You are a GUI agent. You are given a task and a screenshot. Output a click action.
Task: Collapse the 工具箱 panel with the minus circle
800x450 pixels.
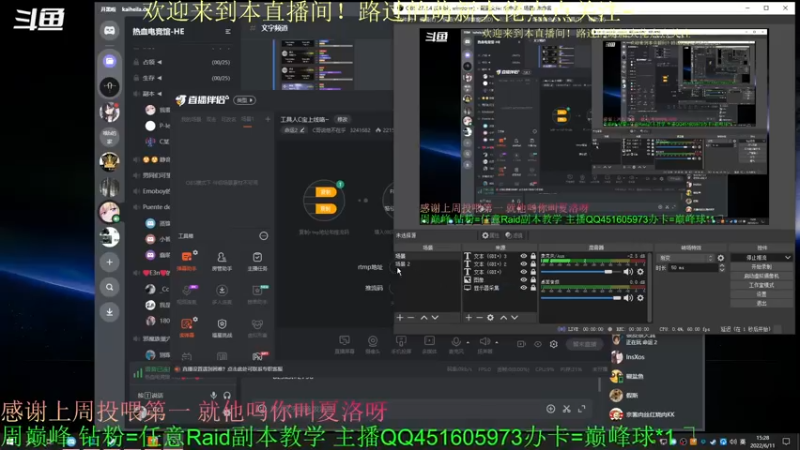click(263, 236)
